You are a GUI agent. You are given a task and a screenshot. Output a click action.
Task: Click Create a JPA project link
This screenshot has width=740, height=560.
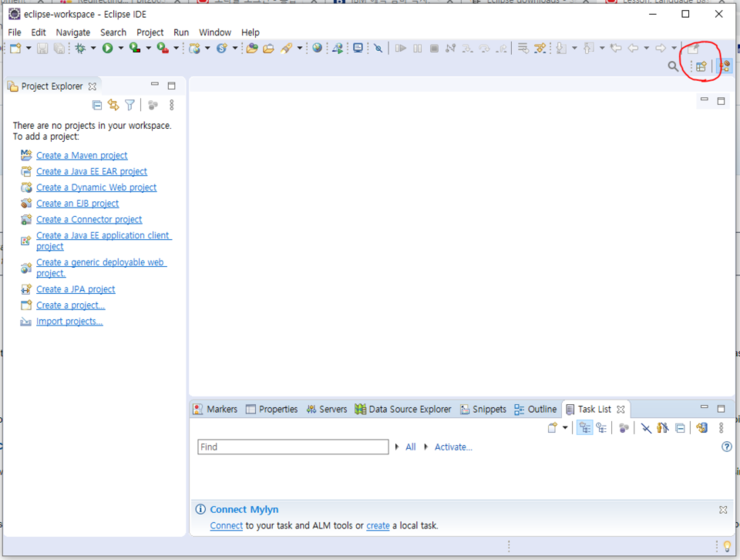[76, 289]
